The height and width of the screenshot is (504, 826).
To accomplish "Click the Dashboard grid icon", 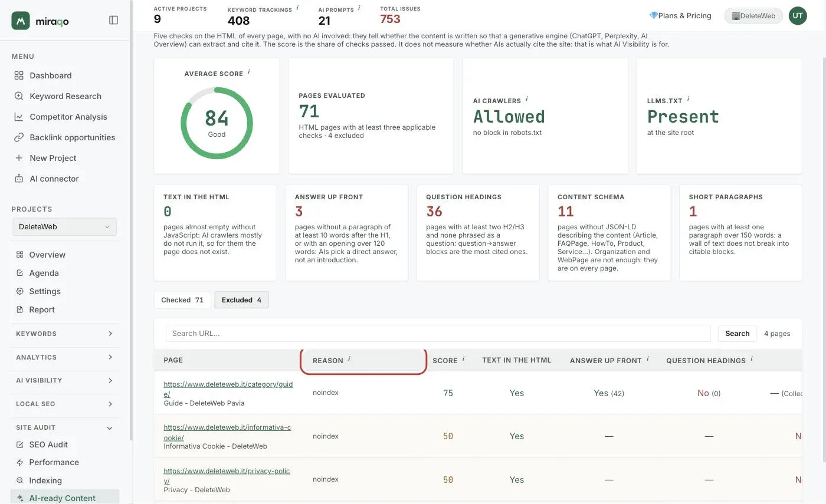I will [19, 75].
